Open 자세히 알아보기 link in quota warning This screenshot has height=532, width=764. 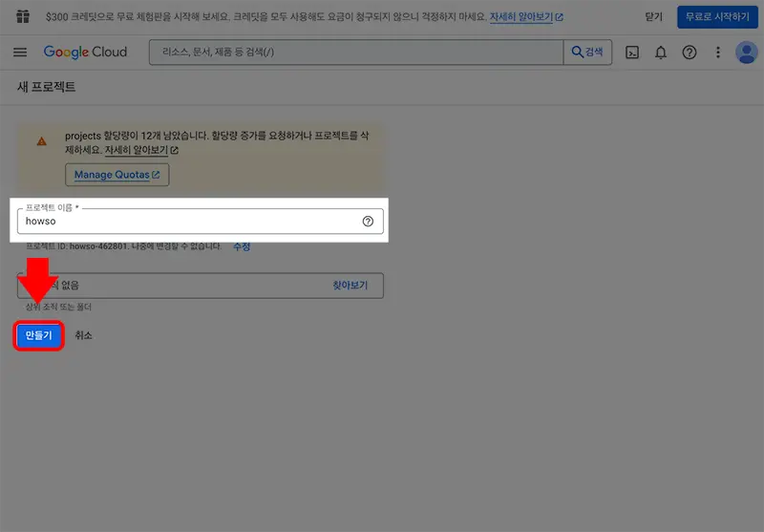coord(141,150)
